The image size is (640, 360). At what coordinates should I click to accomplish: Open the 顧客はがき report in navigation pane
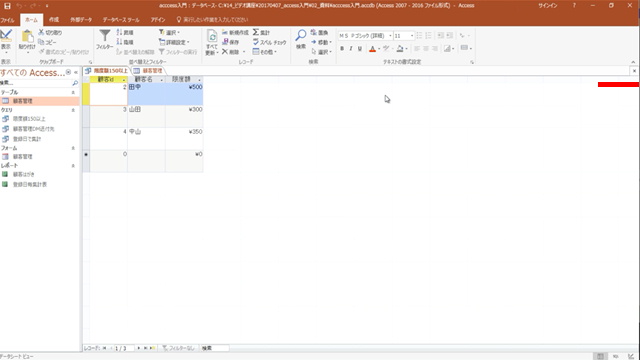[x=24, y=174]
